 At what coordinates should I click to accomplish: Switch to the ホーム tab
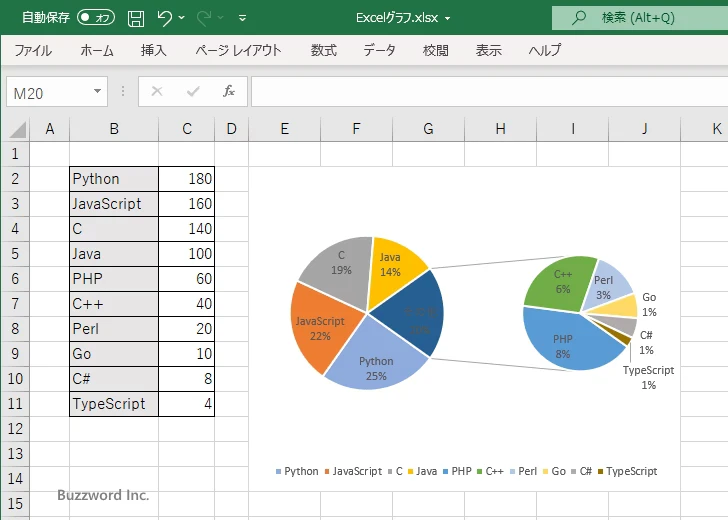(x=97, y=50)
